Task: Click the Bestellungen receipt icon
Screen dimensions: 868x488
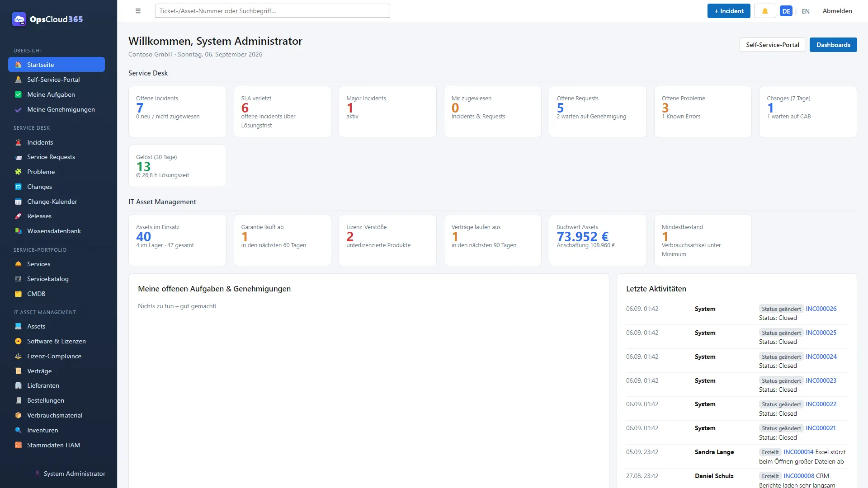Action: pos(18,400)
